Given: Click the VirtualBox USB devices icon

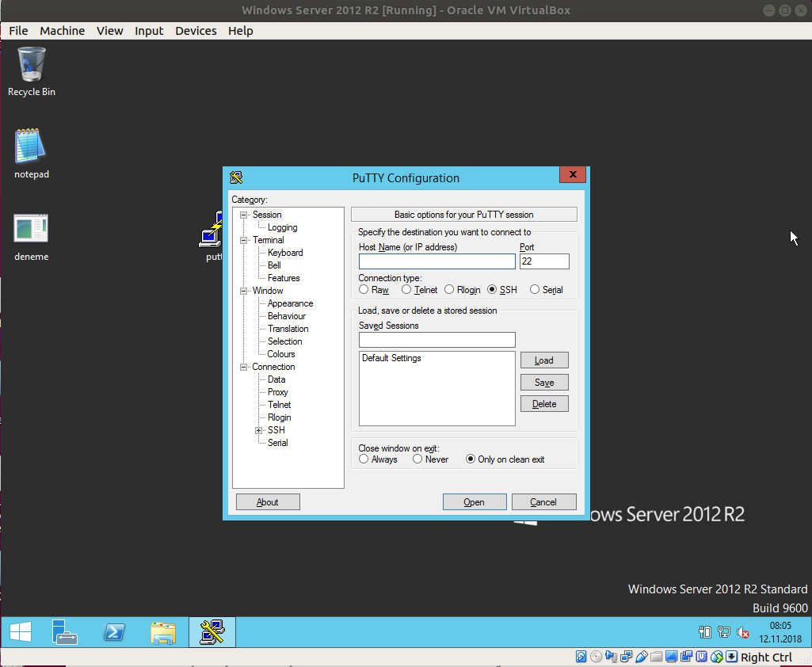Looking at the screenshot, I should 641,657.
